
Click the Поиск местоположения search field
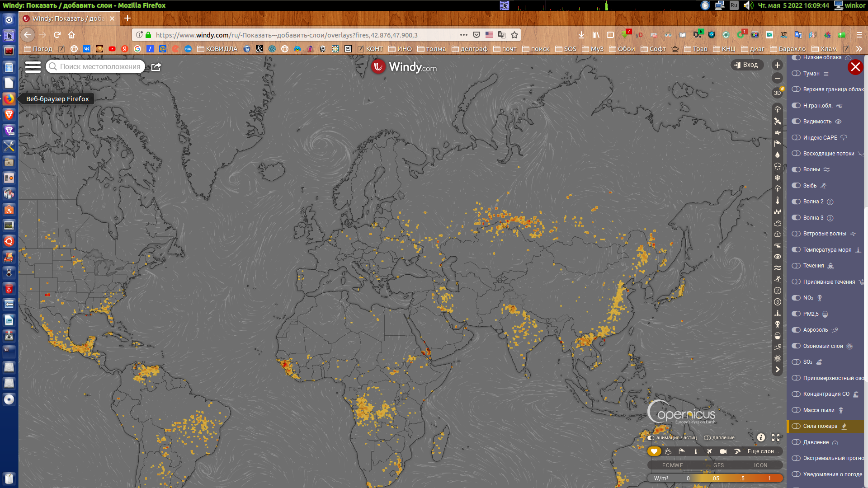point(95,67)
